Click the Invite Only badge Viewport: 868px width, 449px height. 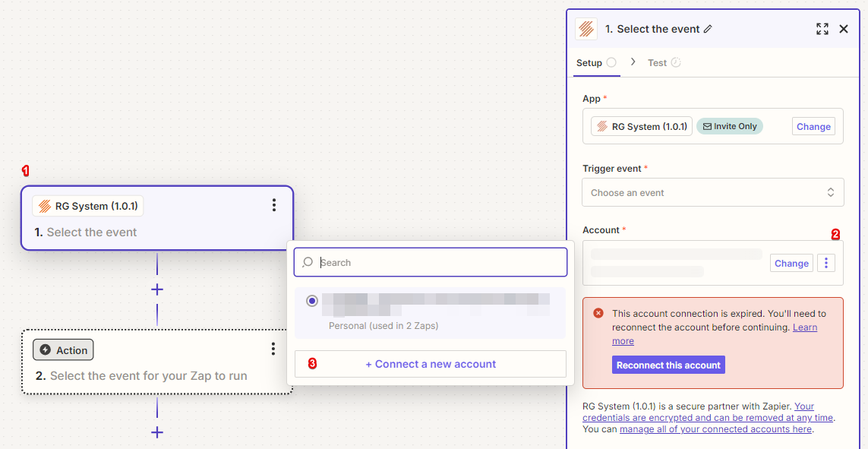tap(730, 126)
